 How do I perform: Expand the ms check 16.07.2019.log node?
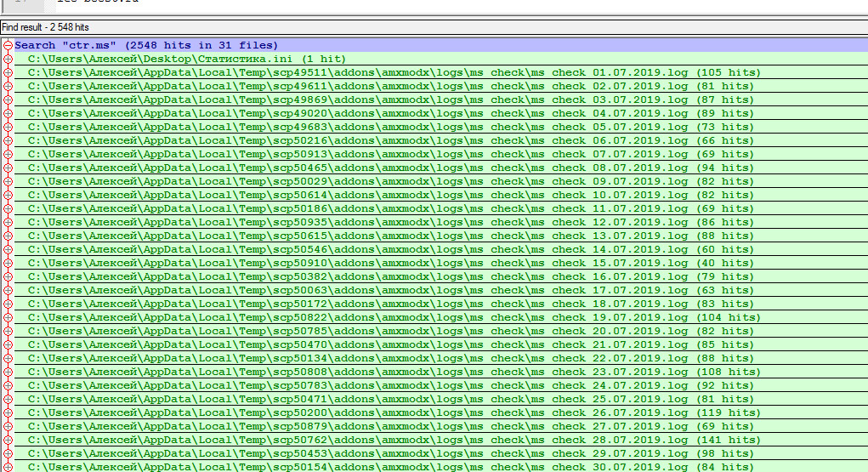8,277
